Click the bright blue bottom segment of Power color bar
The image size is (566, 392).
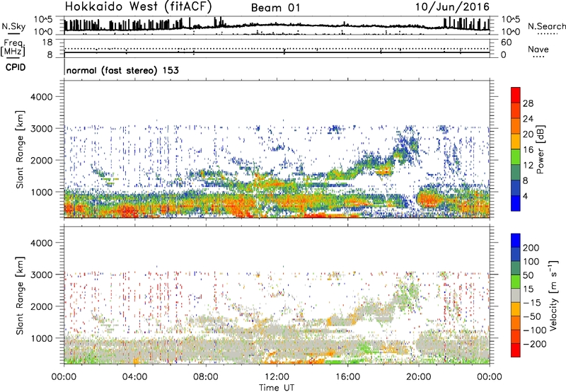[516, 203]
